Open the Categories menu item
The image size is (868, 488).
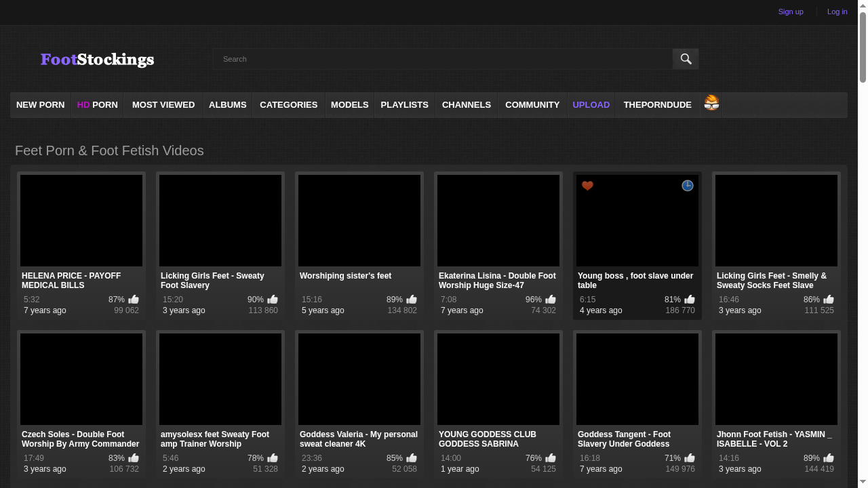288,105
